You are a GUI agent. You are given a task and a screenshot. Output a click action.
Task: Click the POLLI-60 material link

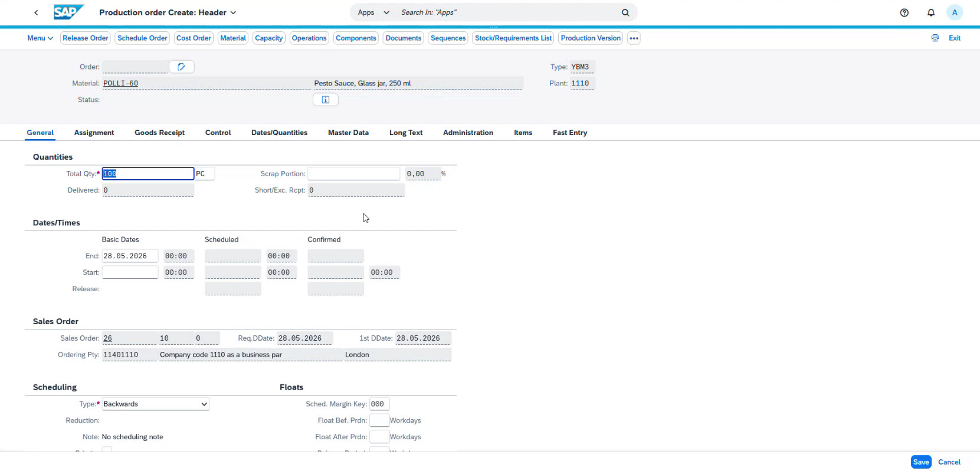[x=121, y=83]
